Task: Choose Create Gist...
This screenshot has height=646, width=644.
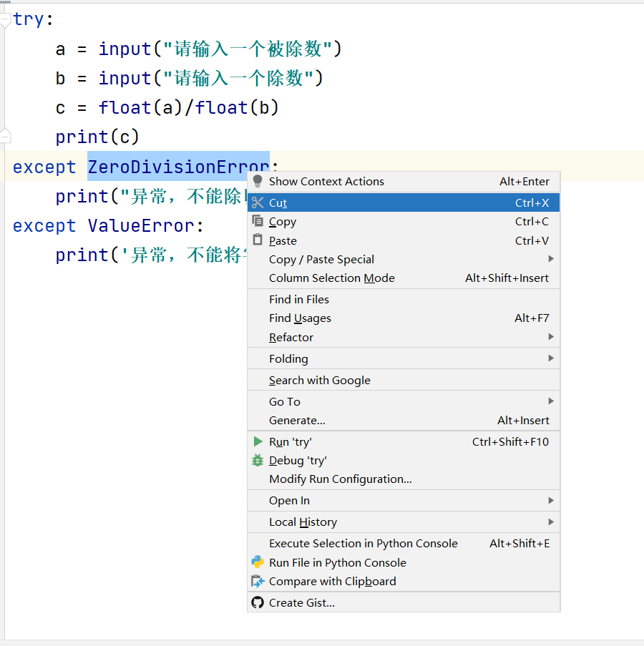Action: pyautogui.click(x=404, y=603)
